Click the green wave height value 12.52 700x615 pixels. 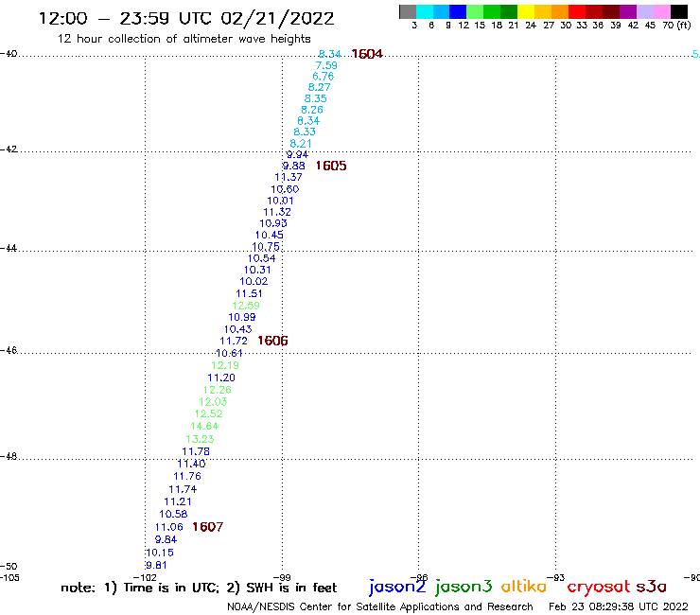click(208, 414)
